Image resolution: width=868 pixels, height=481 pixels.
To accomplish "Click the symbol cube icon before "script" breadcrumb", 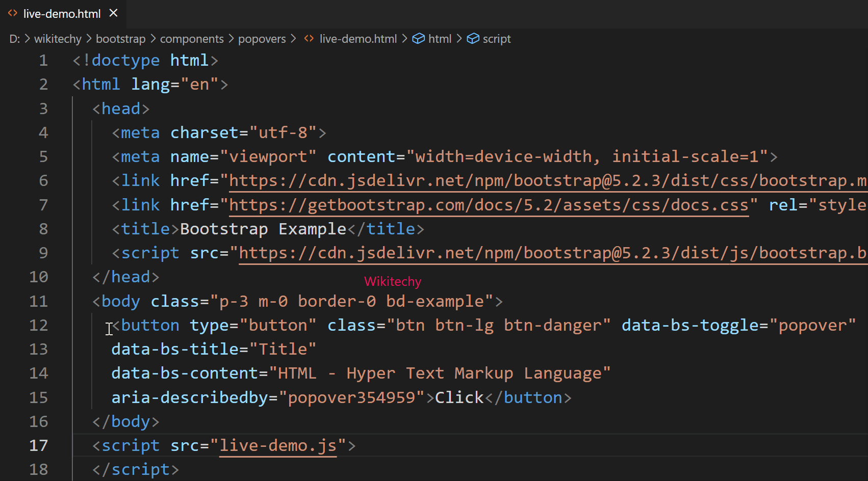I will click(x=473, y=38).
